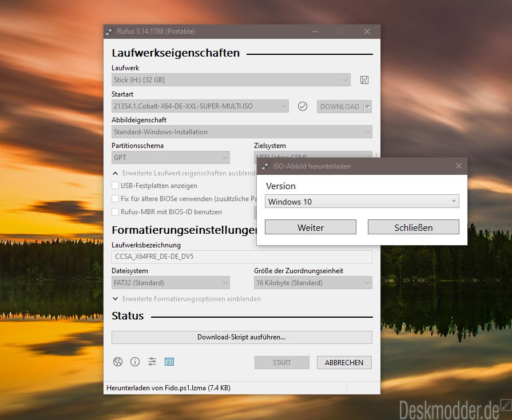The height and width of the screenshot is (420, 512).
Task: Toggle 'Fix für ältere BIOSe verwenden' checkbox
Action: pos(115,199)
